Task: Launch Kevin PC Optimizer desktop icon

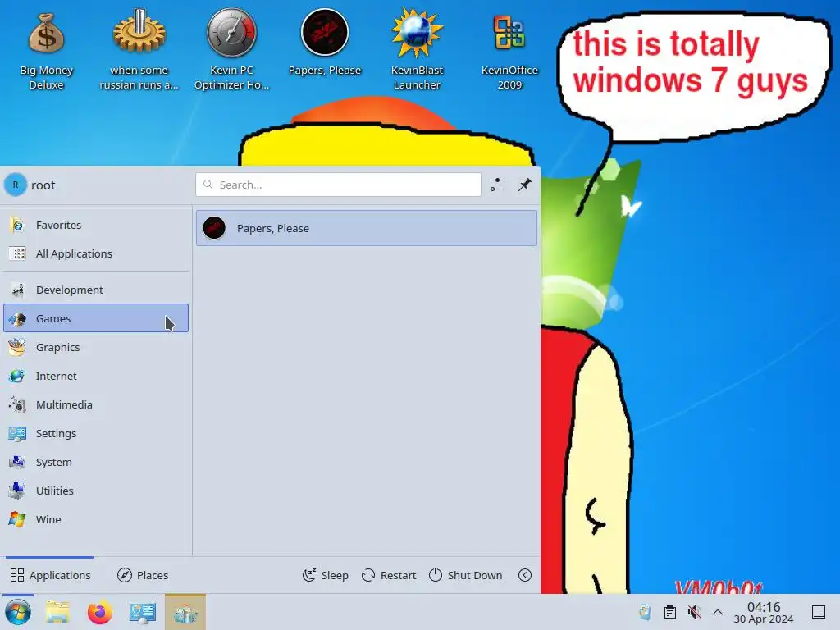Action: 231,51
